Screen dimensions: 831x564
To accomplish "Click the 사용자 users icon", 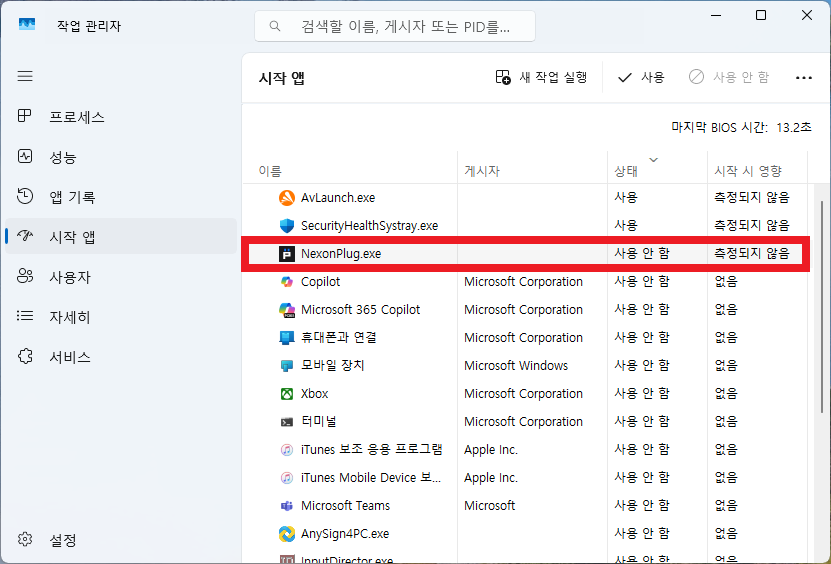I will click(25, 276).
